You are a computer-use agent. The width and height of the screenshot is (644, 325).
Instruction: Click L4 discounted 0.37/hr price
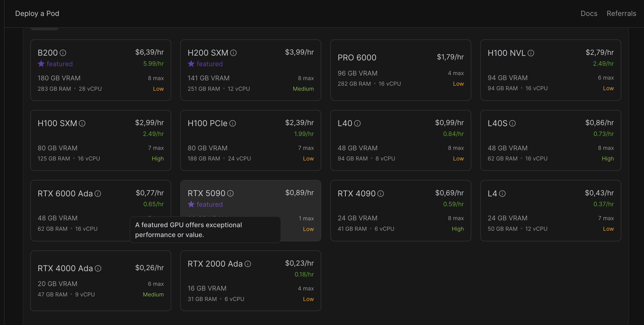[604, 204]
